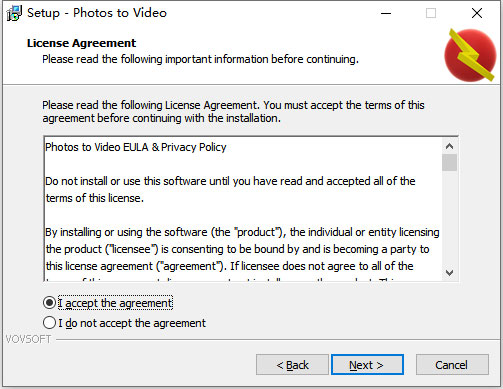Click the red lightning bolt Vovsoft logo
This screenshot has height=389, width=503.
pos(470,55)
